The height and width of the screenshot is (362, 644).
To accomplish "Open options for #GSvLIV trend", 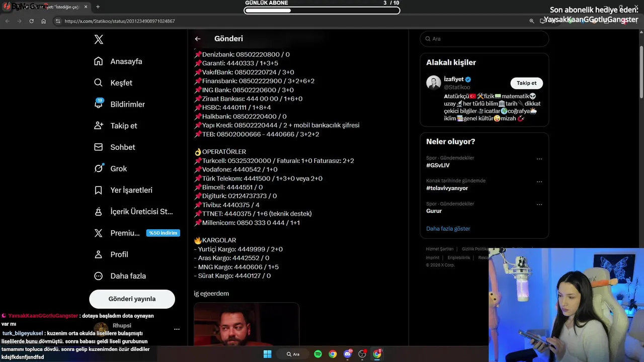I will click(x=539, y=159).
